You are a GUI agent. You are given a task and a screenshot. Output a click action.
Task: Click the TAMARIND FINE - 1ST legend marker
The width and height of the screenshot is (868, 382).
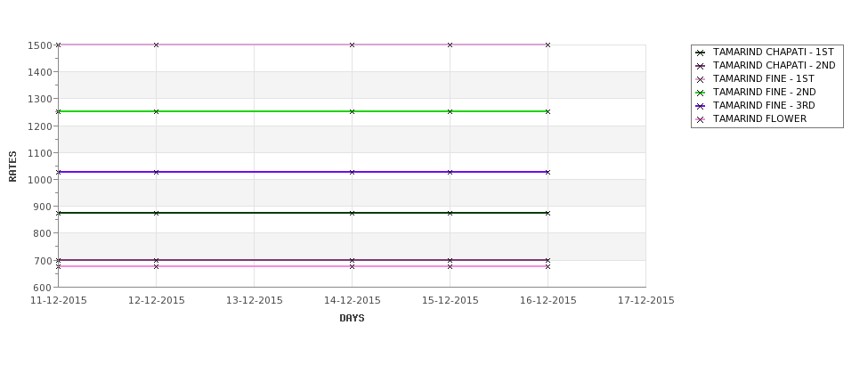click(x=701, y=79)
